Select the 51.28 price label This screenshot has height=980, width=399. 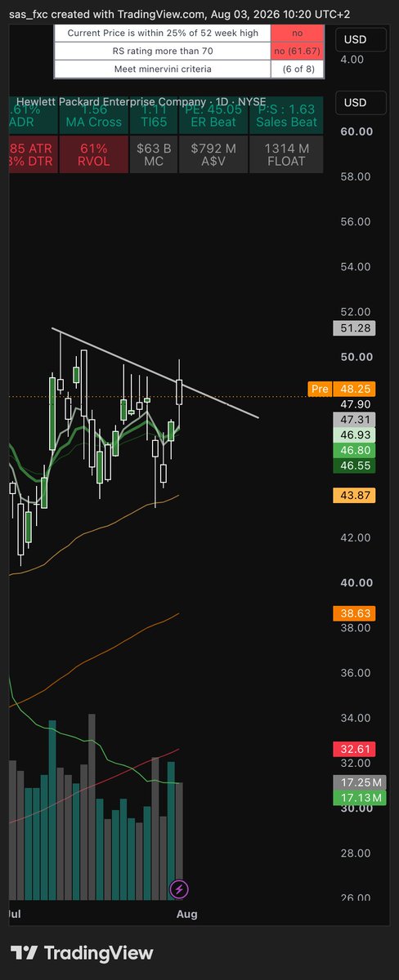tap(355, 328)
